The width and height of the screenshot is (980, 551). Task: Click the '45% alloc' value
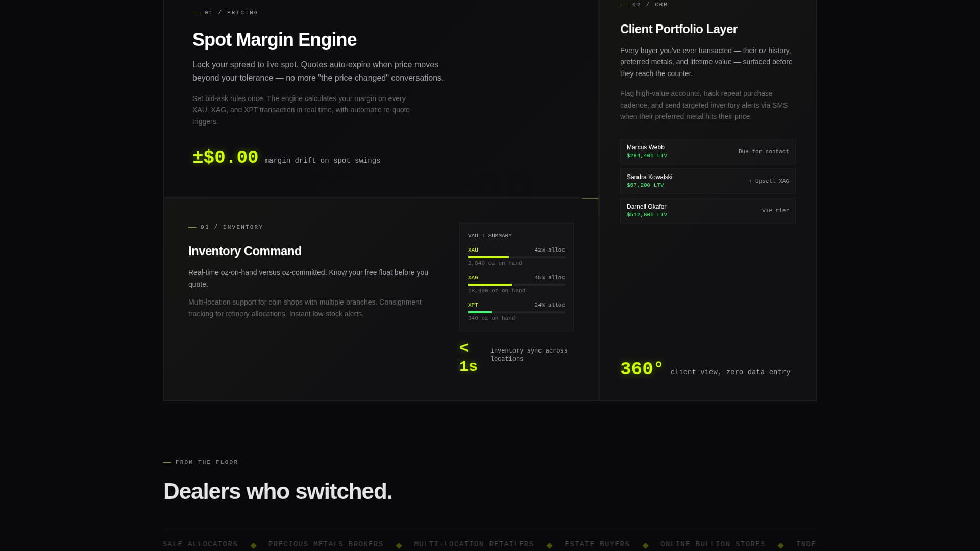coord(550,278)
